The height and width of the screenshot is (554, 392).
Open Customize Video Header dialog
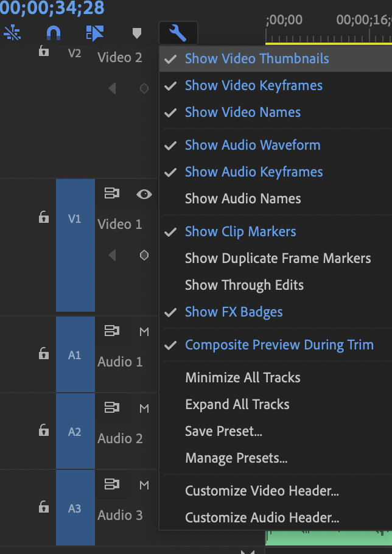[262, 491]
